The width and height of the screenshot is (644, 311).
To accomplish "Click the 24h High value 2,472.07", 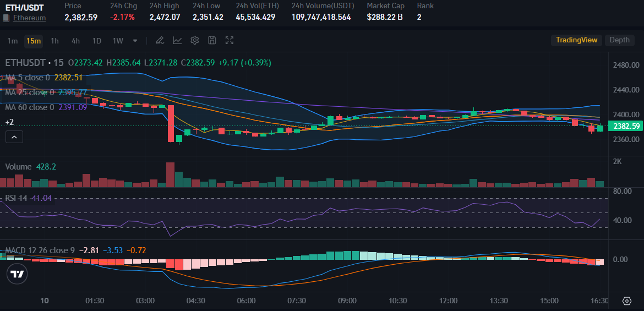I will coord(165,17).
